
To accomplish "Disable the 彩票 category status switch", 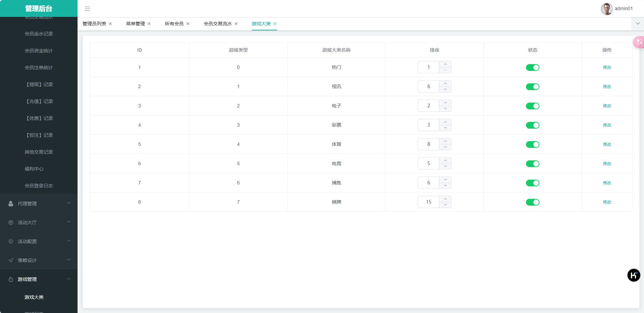I will click(532, 125).
